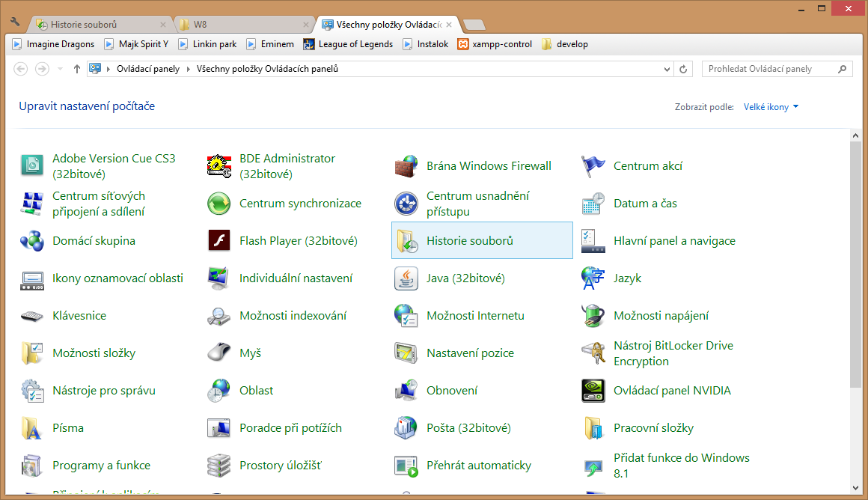Open Možnosti indexování icon
Screen dimensions: 868x500
219,316
